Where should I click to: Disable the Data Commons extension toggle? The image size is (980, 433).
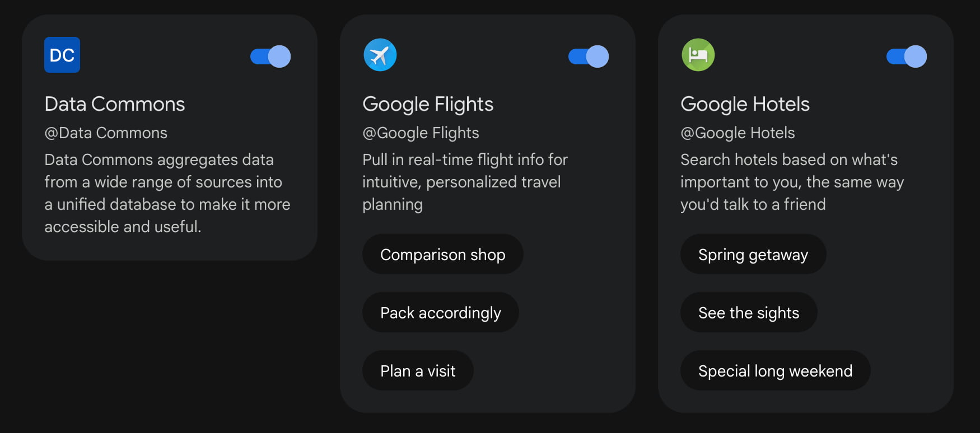pos(270,57)
